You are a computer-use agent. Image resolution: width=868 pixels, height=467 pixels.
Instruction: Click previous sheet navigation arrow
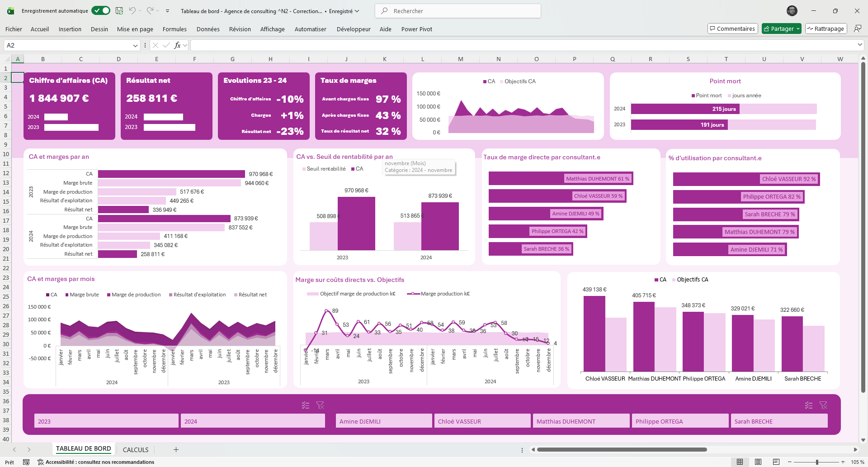pos(14,449)
